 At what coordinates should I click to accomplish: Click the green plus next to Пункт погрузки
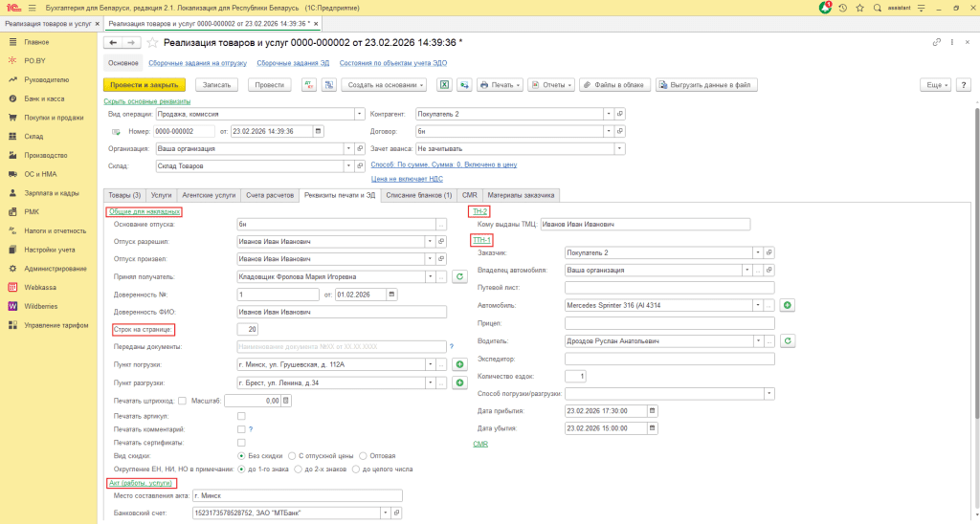coord(459,364)
